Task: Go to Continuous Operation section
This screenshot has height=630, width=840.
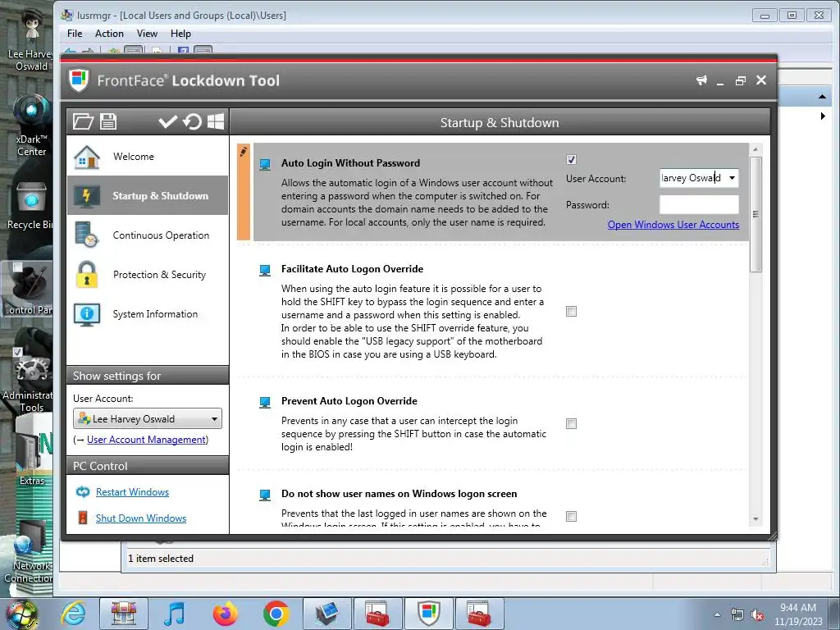Action: (x=148, y=235)
